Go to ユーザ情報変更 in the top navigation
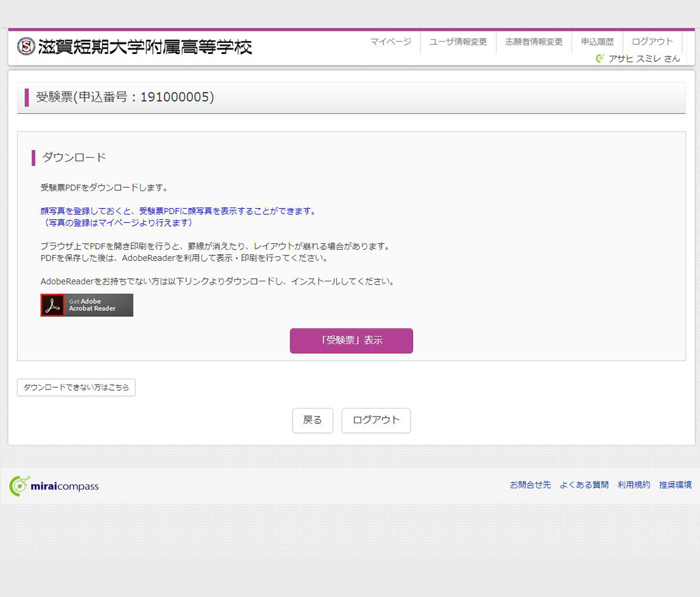700x597 pixels. [x=458, y=42]
